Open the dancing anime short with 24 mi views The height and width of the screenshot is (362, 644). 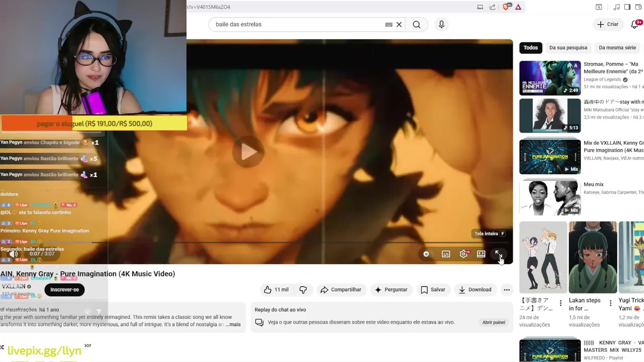click(x=543, y=257)
